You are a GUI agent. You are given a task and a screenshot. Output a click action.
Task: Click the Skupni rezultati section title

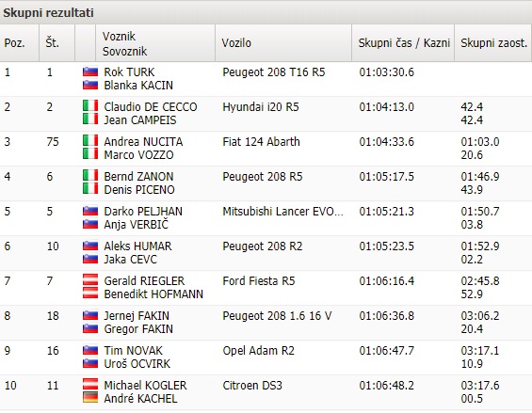pos(48,13)
